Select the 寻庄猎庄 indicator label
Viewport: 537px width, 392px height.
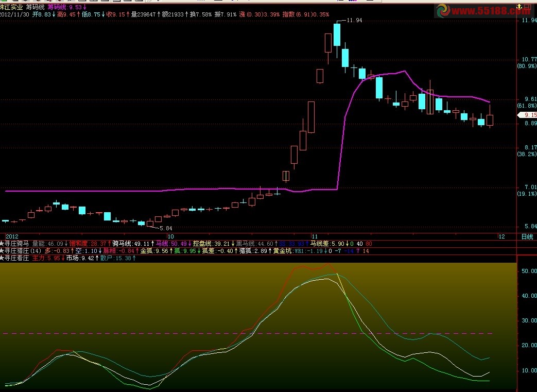(x=17, y=251)
